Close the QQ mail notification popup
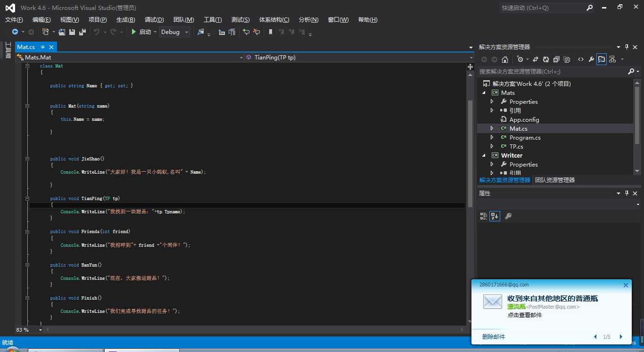This screenshot has width=644, height=352. tap(626, 285)
